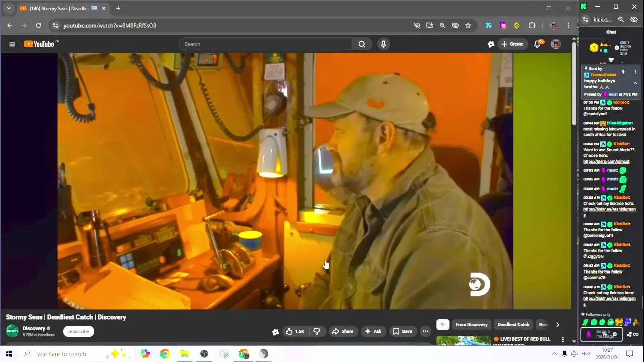
Task: Open Chrome profile avatar in toolbar
Action: pos(553,25)
